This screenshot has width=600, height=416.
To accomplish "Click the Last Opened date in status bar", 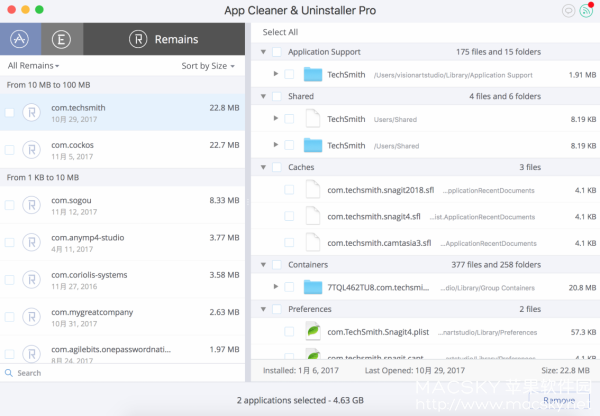I will tap(415, 370).
